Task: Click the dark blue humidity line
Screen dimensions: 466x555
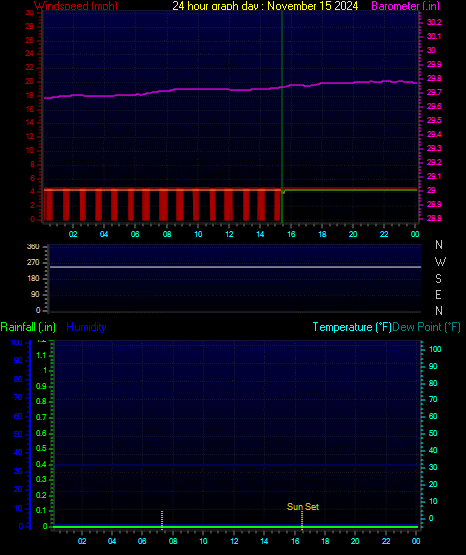Action: click(x=235, y=465)
